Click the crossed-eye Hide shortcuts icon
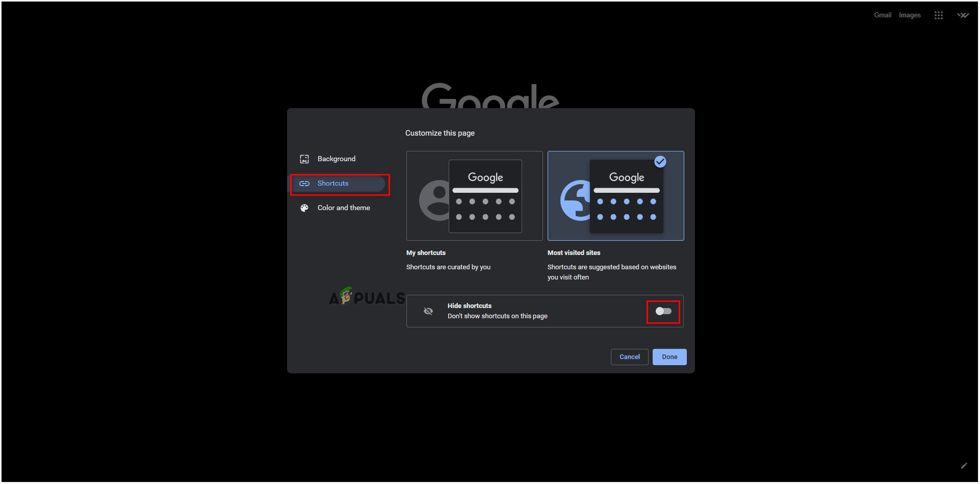 pyautogui.click(x=428, y=311)
